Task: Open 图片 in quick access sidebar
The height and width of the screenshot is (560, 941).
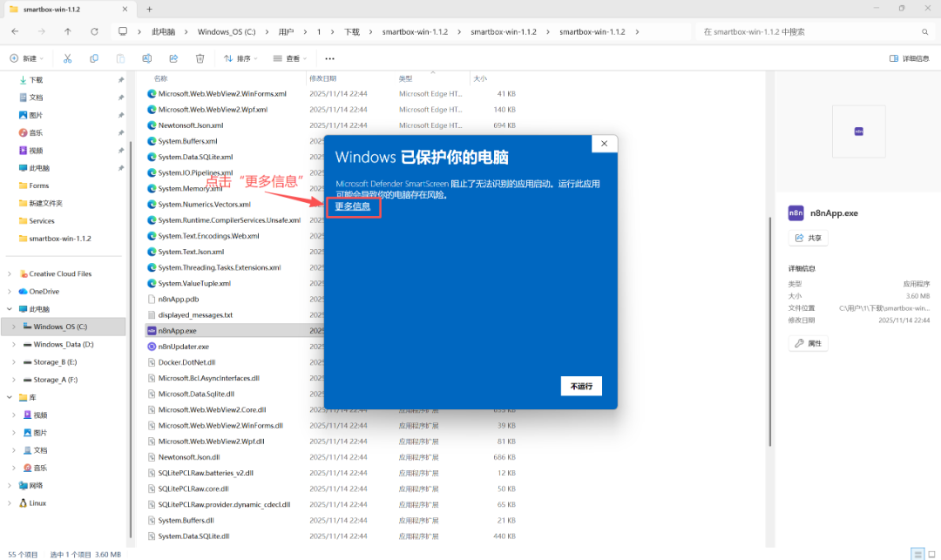Action: pos(36,115)
